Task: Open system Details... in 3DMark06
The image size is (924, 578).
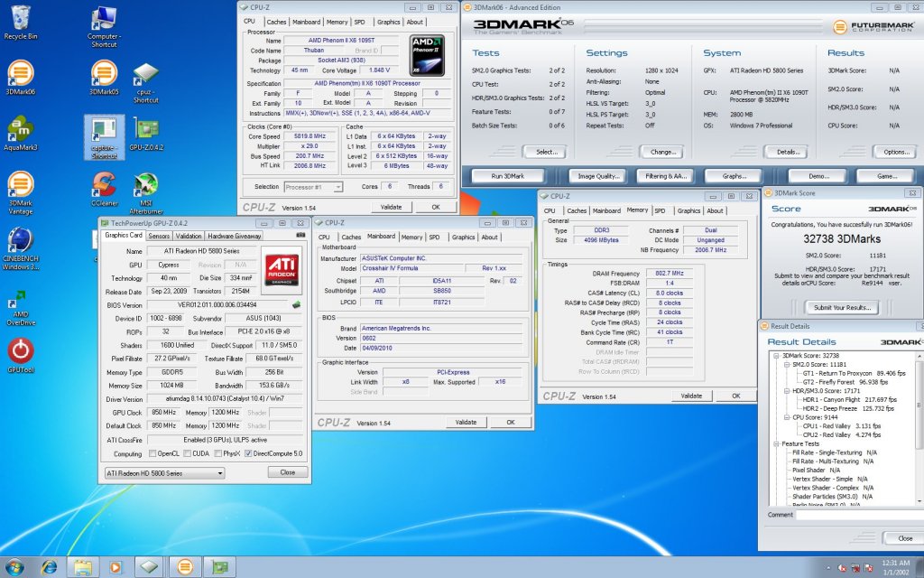Action: click(x=787, y=152)
